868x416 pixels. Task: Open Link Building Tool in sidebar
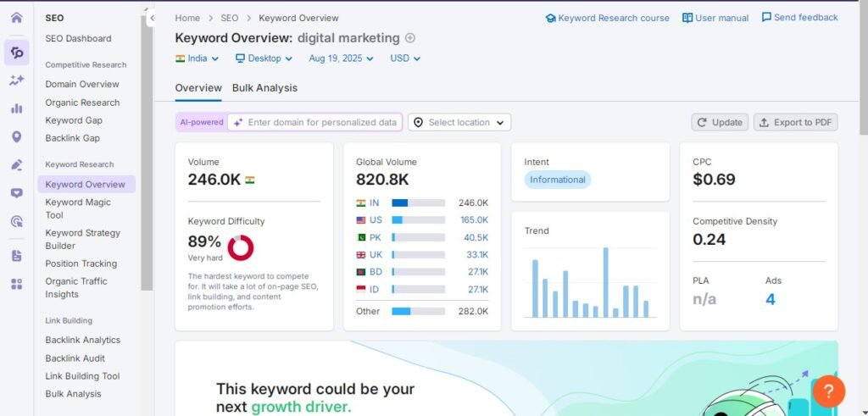point(82,375)
